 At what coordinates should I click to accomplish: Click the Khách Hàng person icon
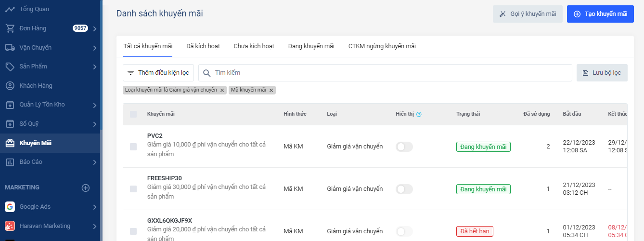(10, 86)
